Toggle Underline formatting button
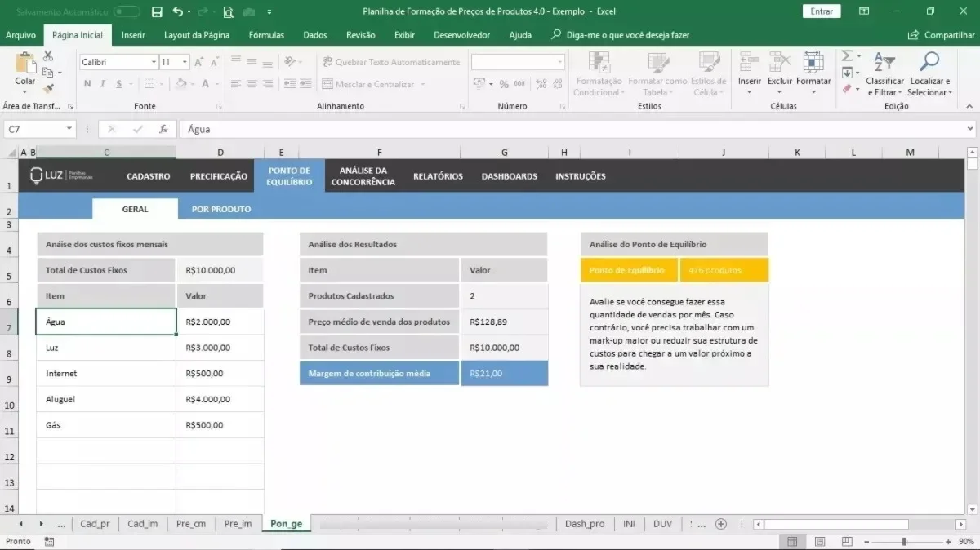The width and height of the screenshot is (980, 550). click(x=119, y=84)
